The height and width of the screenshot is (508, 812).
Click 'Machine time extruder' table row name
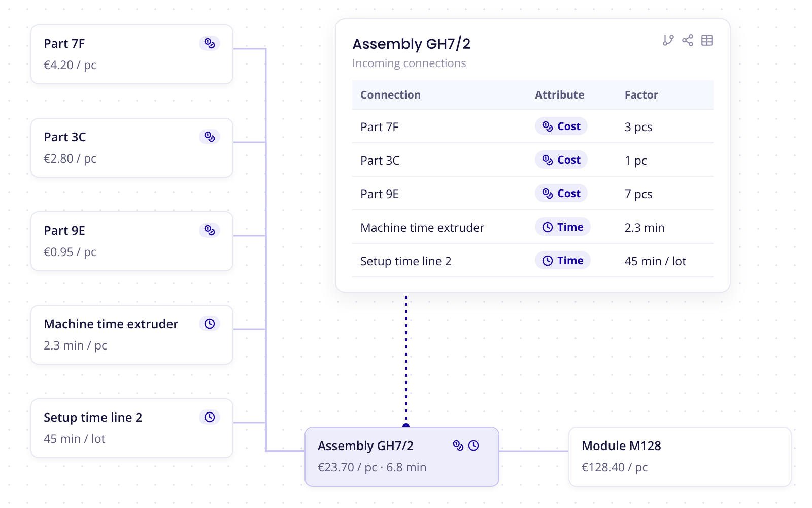[x=422, y=228]
